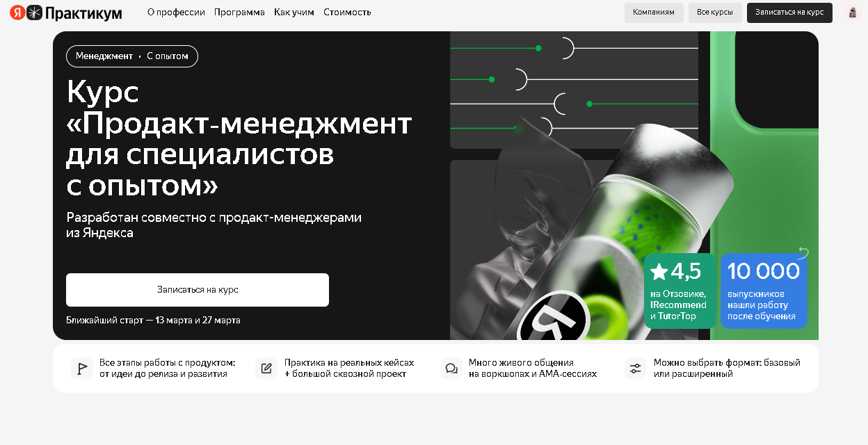Click the 4,5 rating green badge
This screenshot has height=445, width=868.
pyautogui.click(x=680, y=291)
